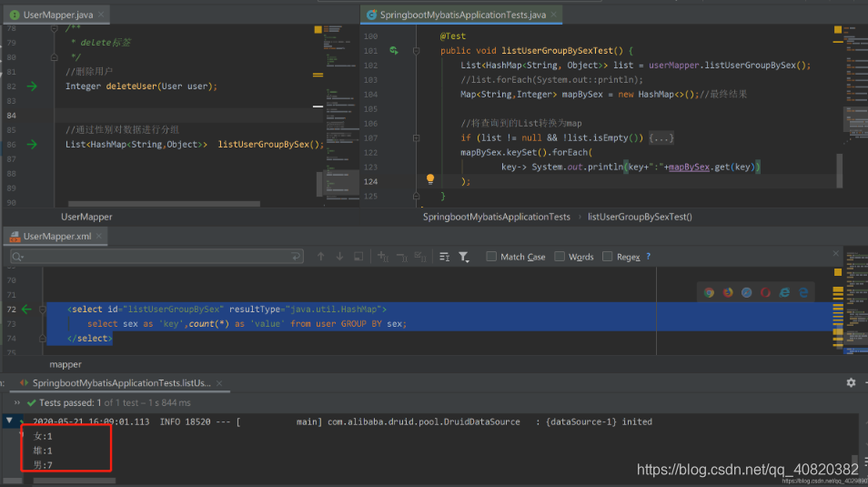Toggle comment fold end marker at line 80
This screenshot has width=868, height=487.
click(55, 57)
